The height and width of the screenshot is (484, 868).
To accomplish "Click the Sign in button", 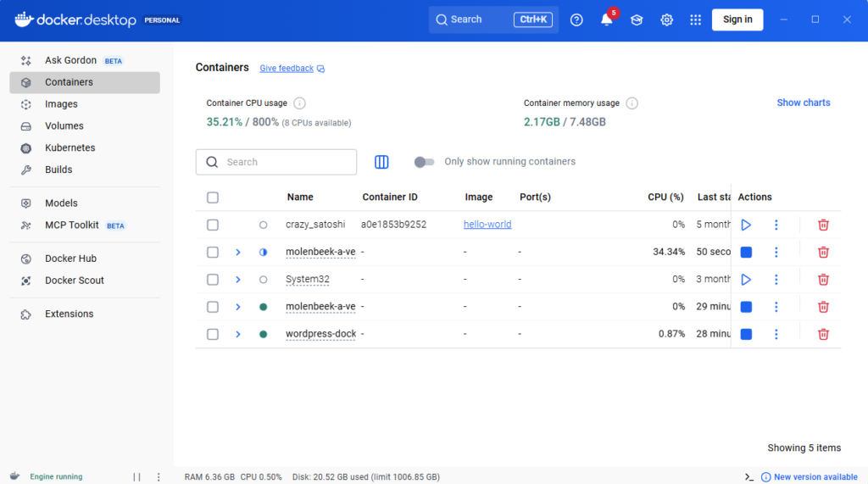I will pos(737,19).
